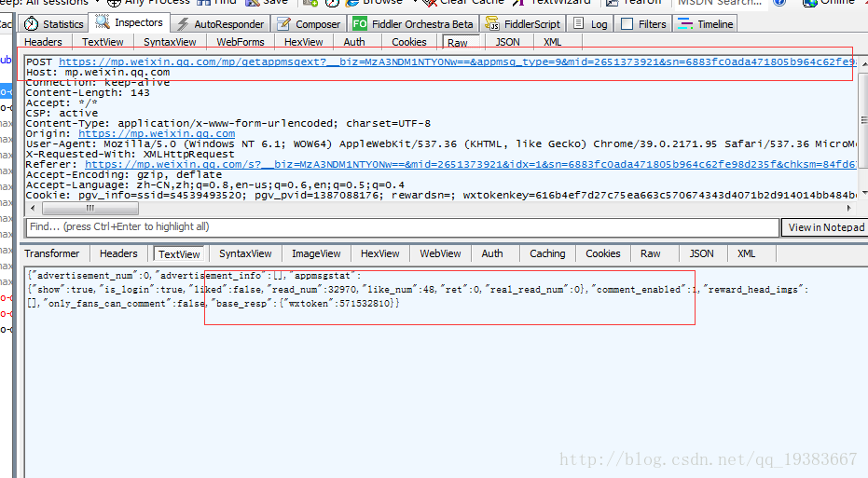
Task: Open the response JSON tab
Action: pyautogui.click(x=701, y=253)
